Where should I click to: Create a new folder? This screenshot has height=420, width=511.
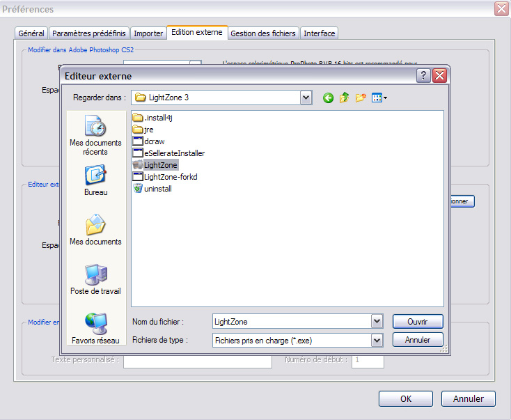point(361,98)
